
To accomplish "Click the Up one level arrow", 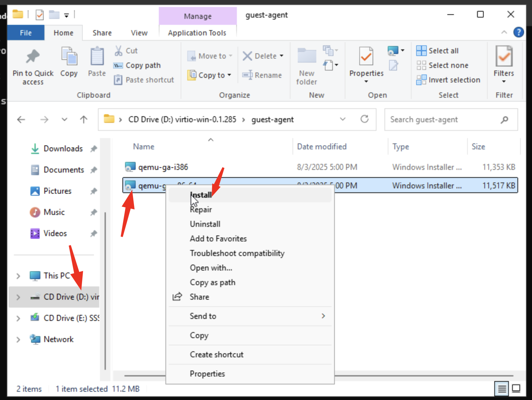I will 84,120.
